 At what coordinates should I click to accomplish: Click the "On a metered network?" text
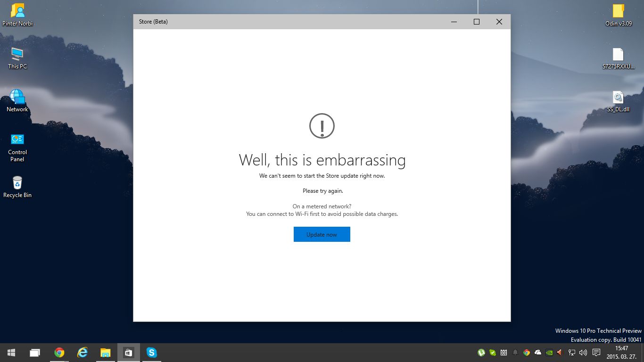(322, 206)
